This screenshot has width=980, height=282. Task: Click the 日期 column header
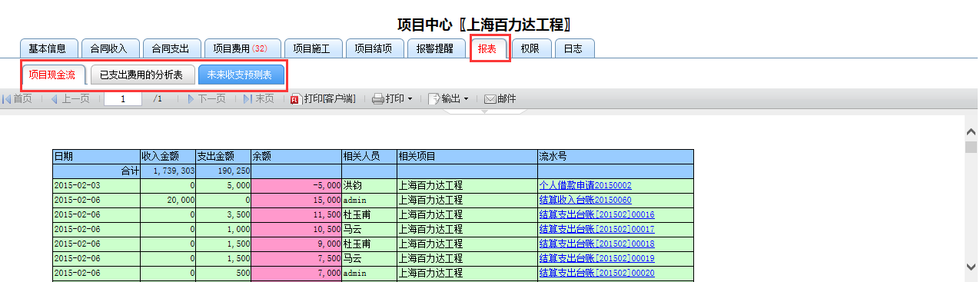[x=96, y=156]
